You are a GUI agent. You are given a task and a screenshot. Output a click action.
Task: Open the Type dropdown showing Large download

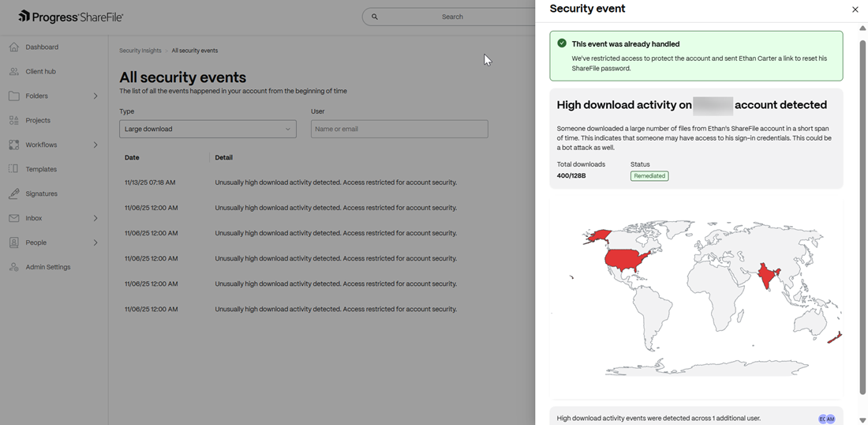[x=208, y=129]
